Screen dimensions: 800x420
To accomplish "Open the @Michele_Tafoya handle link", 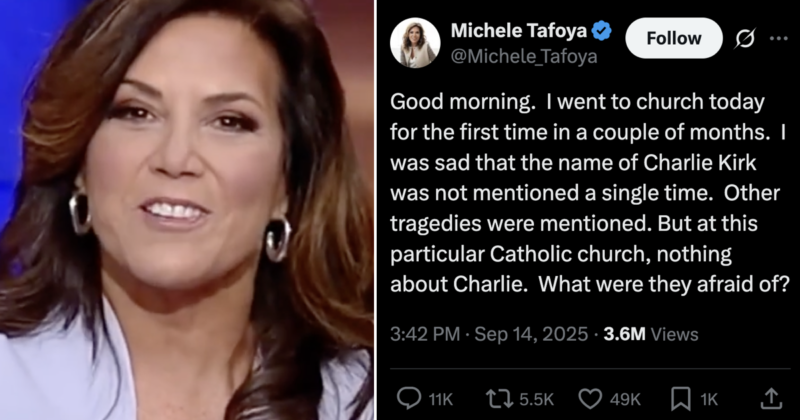I will click(x=524, y=56).
